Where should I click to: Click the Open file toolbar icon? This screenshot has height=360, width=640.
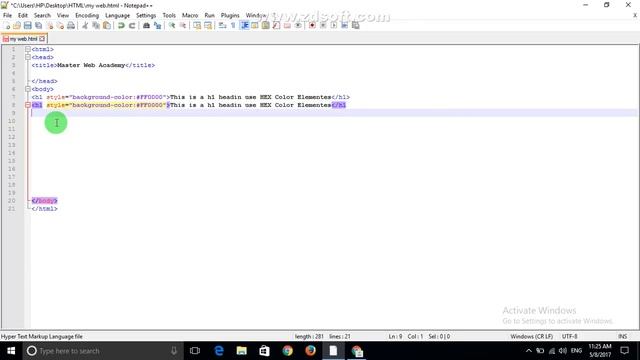(x=17, y=25)
